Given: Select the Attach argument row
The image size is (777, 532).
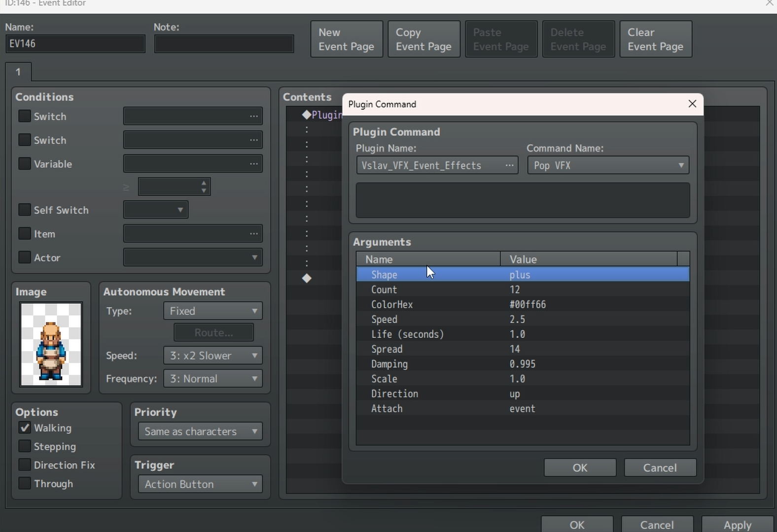Looking at the screenshot, I should (523, 408).
